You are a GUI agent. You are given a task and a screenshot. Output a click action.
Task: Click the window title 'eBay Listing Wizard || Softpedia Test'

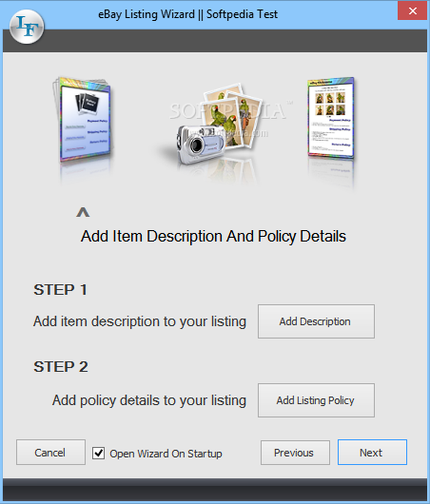[187, 14]
